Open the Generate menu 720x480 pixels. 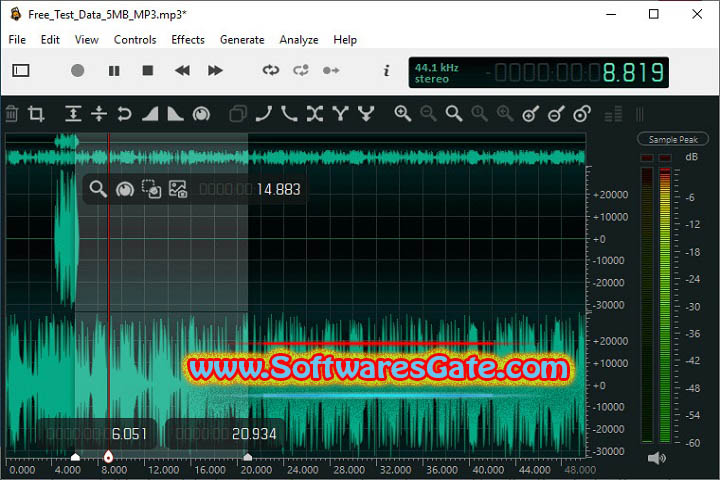(x=242, y=40)
